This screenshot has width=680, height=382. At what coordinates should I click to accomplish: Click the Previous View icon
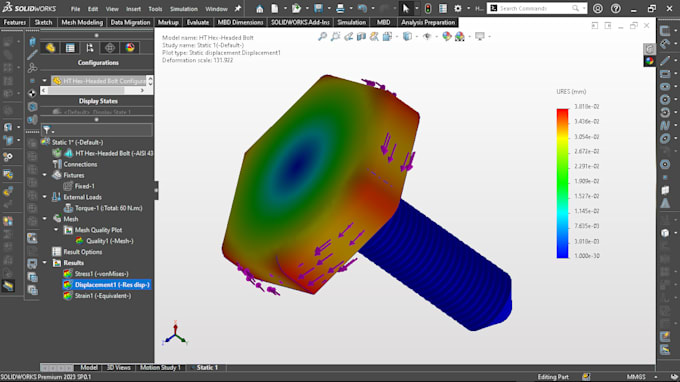tap(348, 37)
